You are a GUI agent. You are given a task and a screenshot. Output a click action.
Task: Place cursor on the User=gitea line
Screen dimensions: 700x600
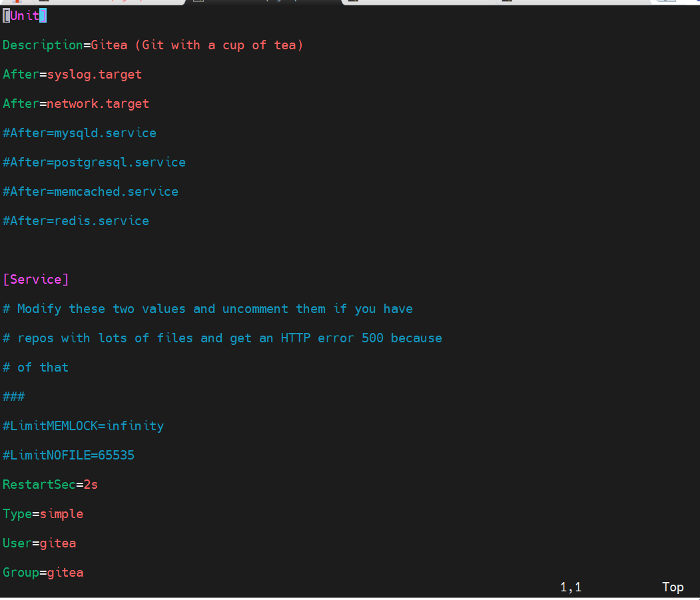click(x=39, y=543)
